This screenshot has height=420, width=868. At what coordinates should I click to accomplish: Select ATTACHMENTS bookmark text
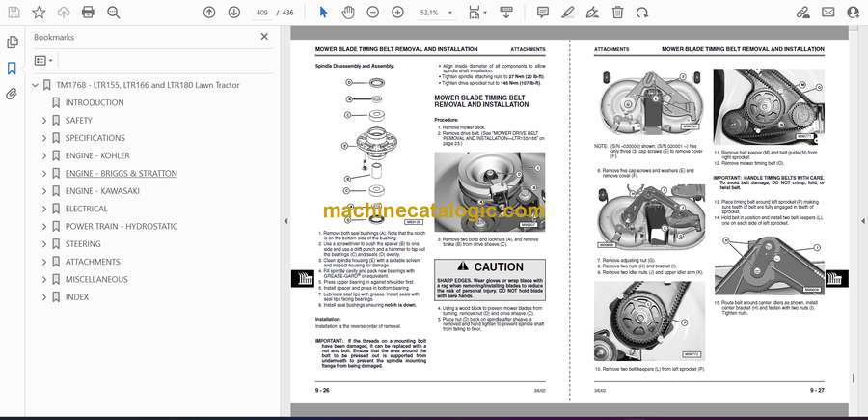click(93, 262)
